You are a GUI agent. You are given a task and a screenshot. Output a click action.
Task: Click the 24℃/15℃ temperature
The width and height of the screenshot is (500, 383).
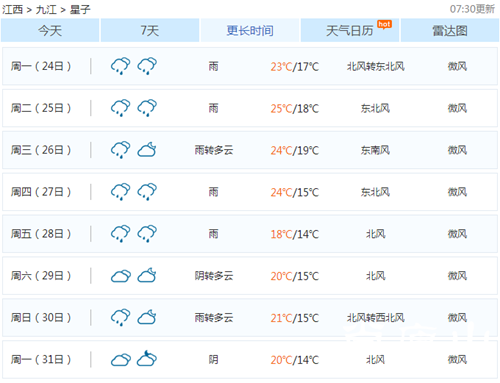coord(295,192)
